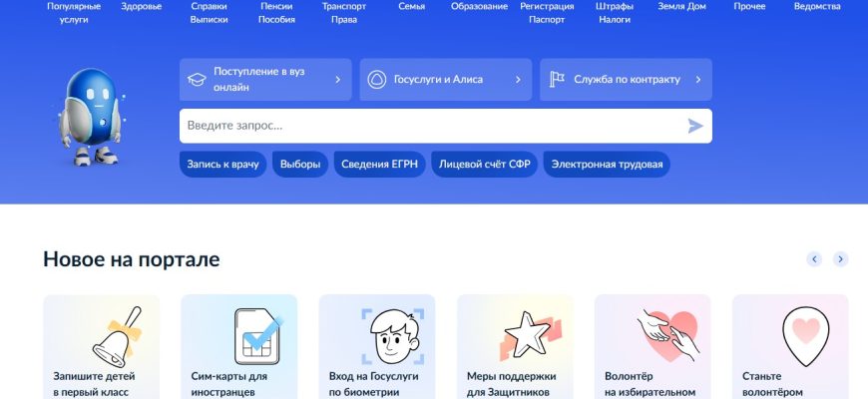The width and height of the screenshot is (868, 399).
Task: Click the send arrow icon in search
Action: coord(695,126)
